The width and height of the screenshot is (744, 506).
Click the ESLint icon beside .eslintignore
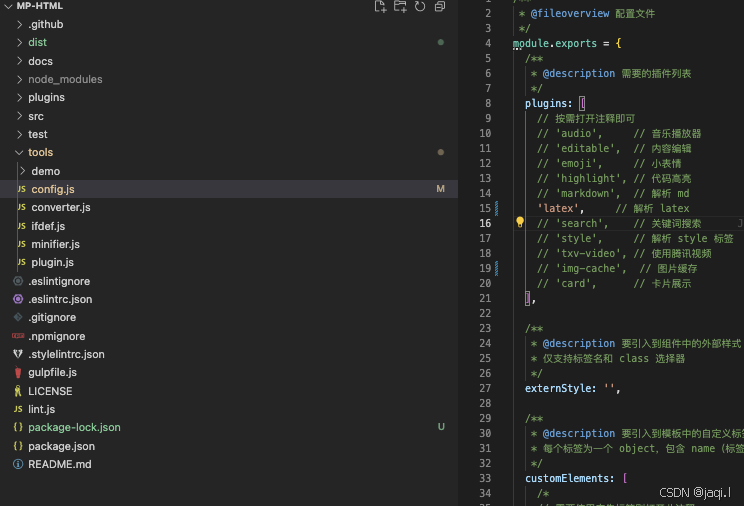18,281
